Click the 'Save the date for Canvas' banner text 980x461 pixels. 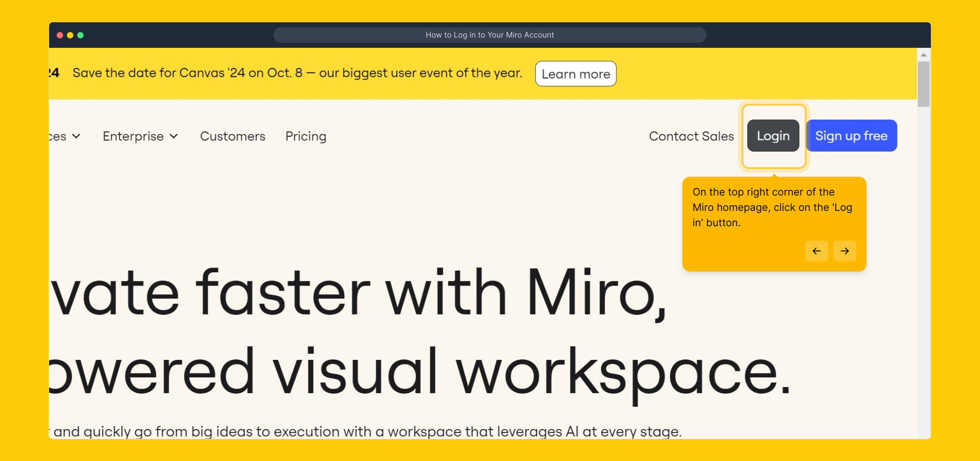[x=297, y=73]
